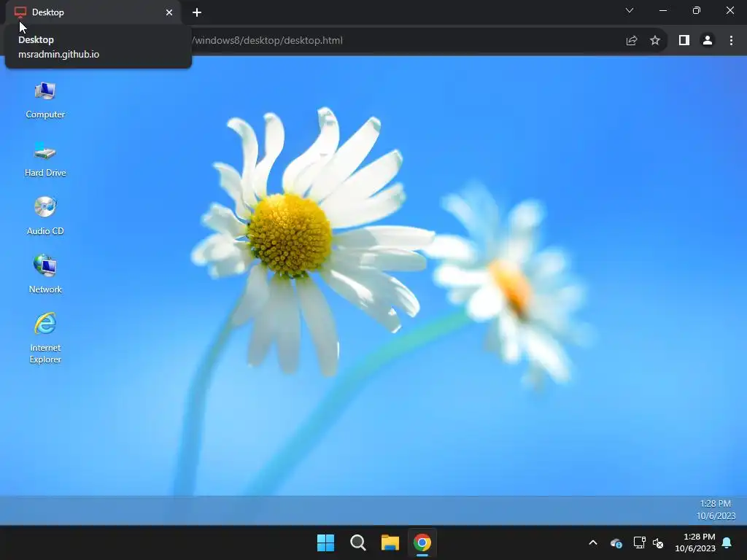
Task: Open the tab search dropdown arrow
Action: pyautogui.click(x=630, y=10)
